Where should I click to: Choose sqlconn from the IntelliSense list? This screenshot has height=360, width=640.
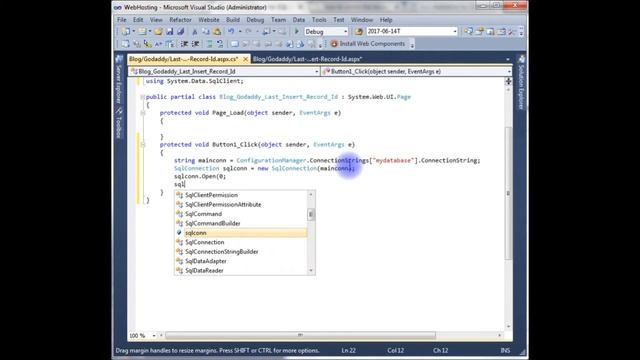click(x=241, y=233)
